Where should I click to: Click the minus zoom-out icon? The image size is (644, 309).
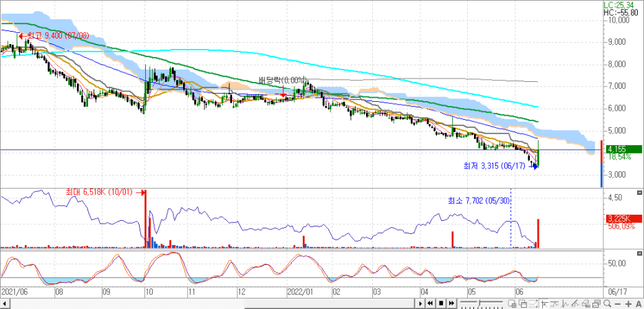point(617,304)
